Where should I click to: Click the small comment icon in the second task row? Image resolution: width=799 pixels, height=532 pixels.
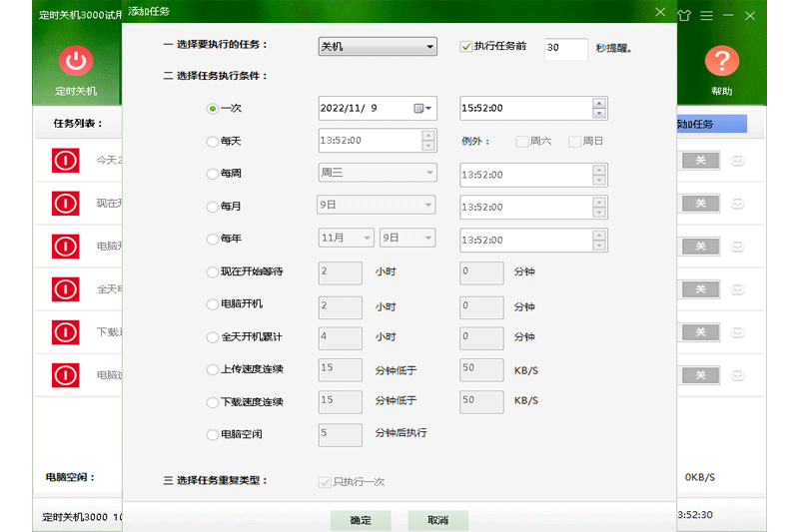coord(737,204)
